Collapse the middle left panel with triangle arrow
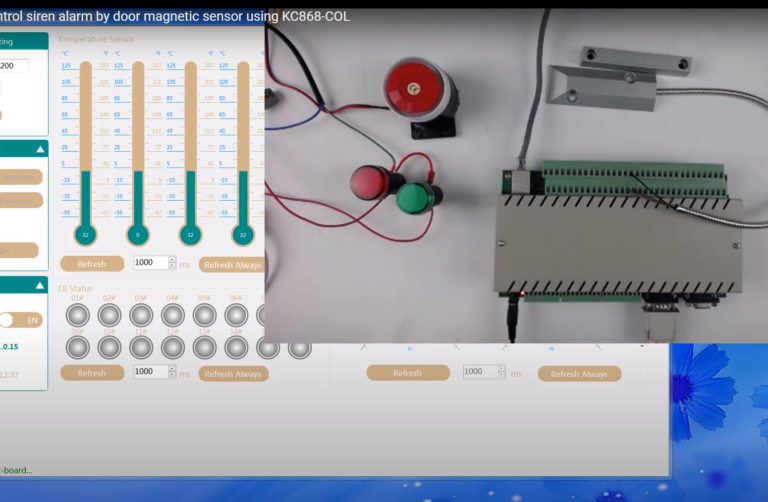The height and width of the screenshot is (502, 768). tap(41, 149)
